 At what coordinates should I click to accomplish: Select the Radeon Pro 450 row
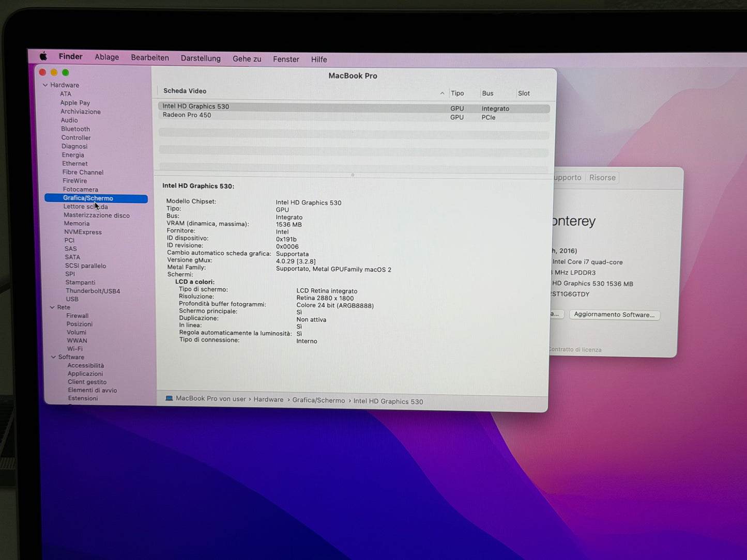click(x=354, y=116)
